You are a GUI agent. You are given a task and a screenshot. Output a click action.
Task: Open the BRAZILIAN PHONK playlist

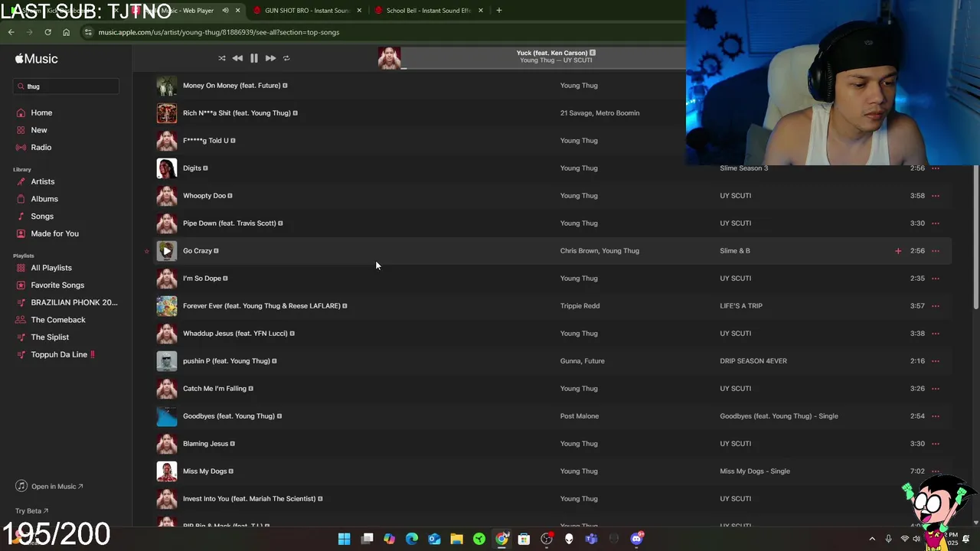74,302
